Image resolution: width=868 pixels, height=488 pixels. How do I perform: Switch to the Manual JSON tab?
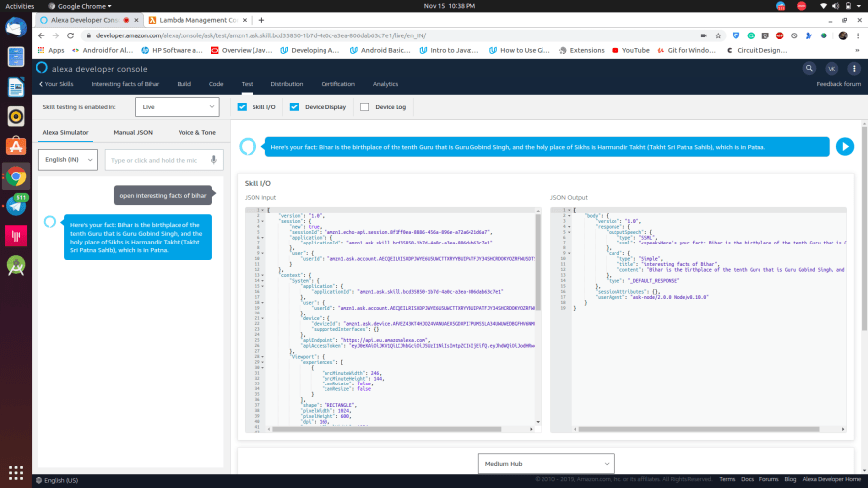click(x=133, y=132)
